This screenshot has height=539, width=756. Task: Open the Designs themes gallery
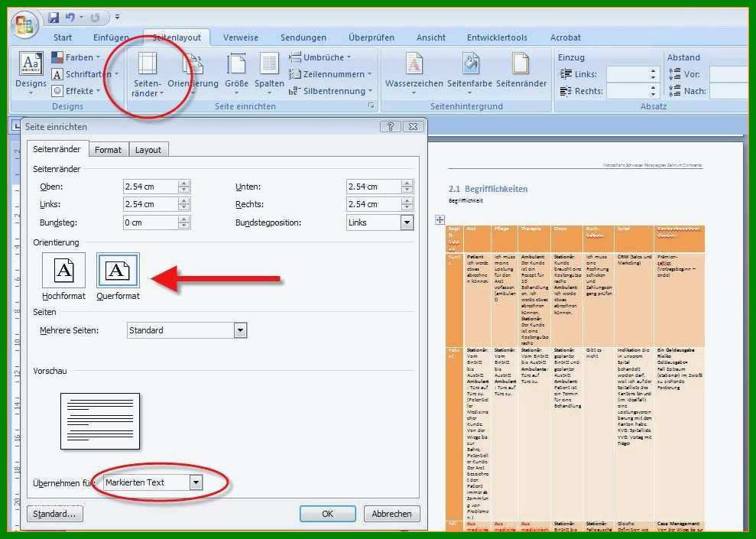tap(31, 73)
